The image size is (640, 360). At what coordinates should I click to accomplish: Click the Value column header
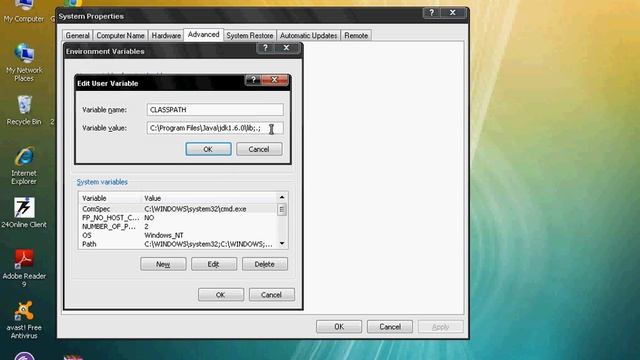pos(209,198)
